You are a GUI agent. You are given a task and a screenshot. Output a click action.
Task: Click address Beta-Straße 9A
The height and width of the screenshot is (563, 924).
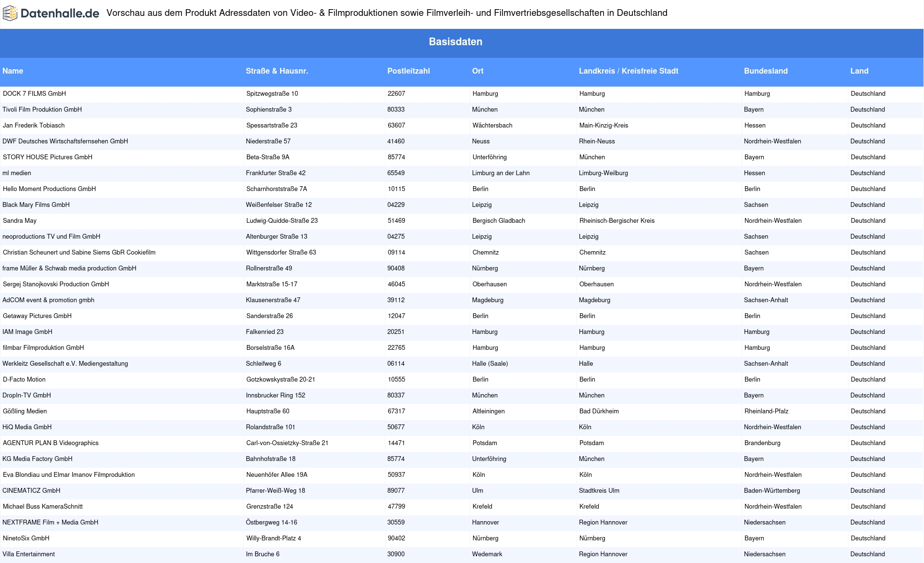coord(268,157)
